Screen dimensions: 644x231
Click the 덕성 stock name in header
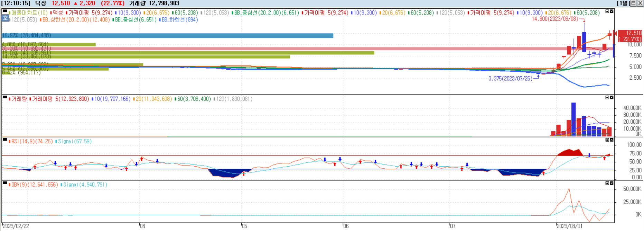[x=41, y=3]
